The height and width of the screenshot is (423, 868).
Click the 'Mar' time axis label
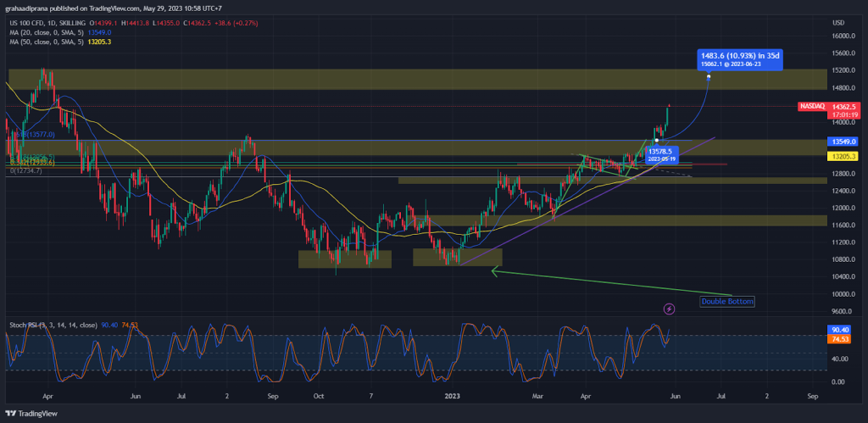[x=537, y=397]
